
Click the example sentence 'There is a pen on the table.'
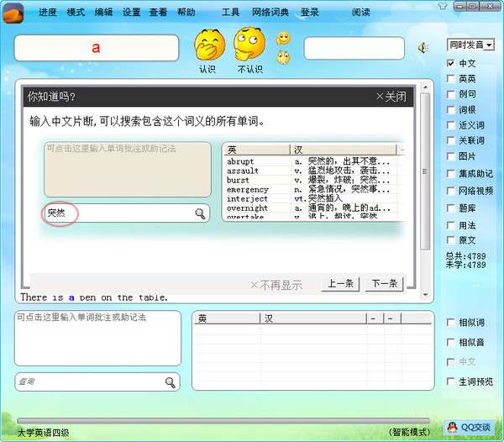(x=94, y=297)
